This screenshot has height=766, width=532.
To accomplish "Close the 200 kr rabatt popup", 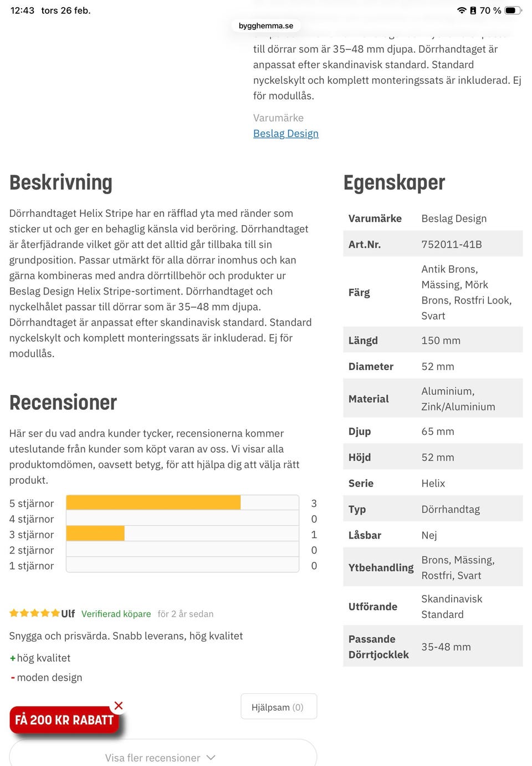I will coord(119,706).
